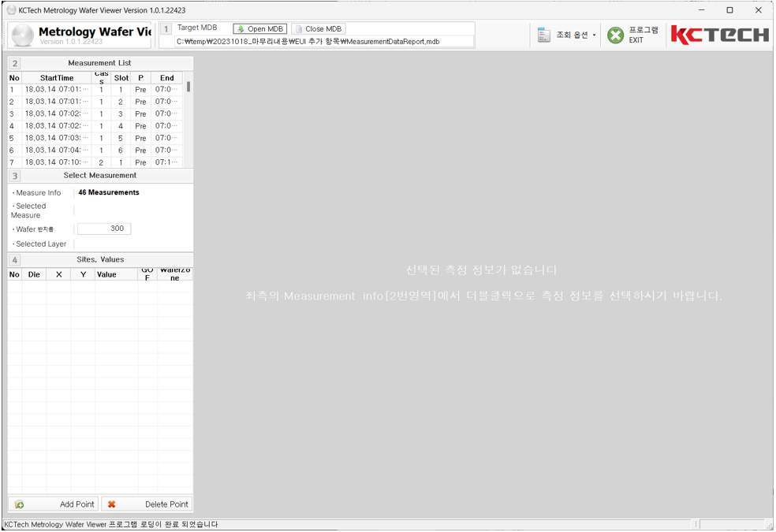Click the red X Delete Point icon

(112, 504)
